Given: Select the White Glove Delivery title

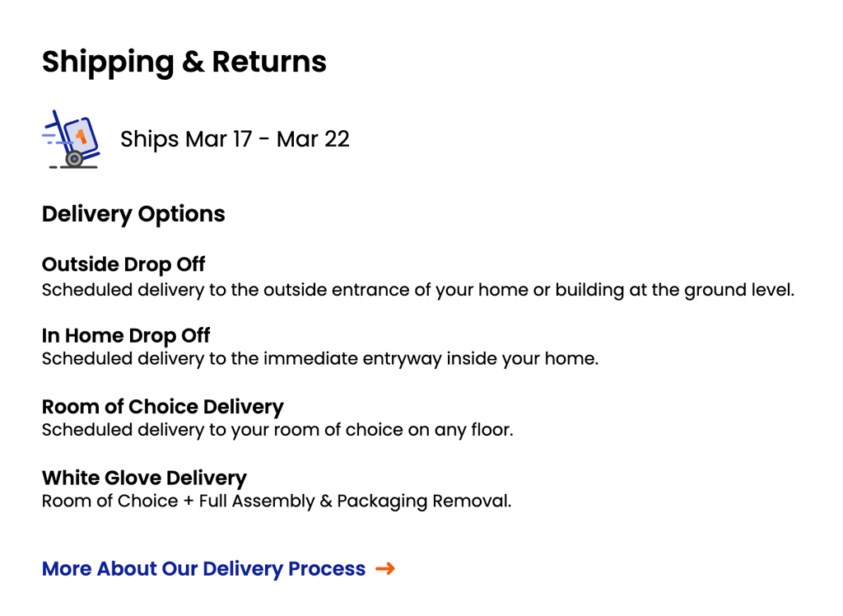Looking at the screenshot, I should (144, 478).
